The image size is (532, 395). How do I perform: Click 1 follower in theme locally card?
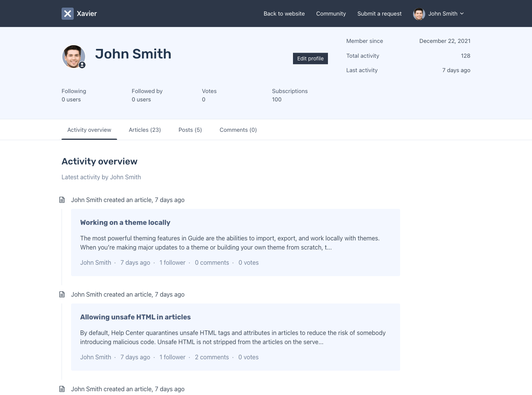point(173,263)
